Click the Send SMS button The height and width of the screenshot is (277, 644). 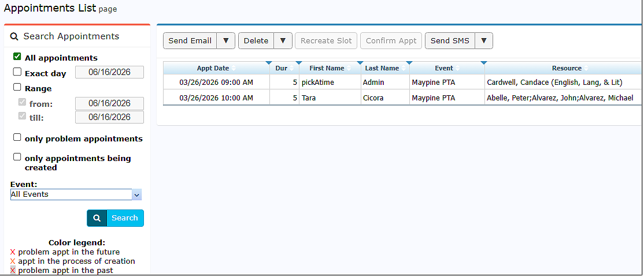point(450,41)
